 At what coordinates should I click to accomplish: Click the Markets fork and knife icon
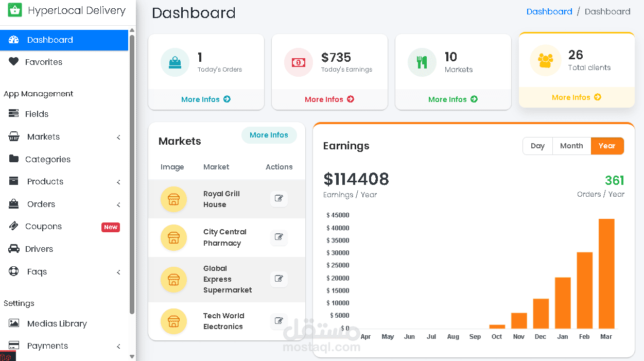coord(422,62)
